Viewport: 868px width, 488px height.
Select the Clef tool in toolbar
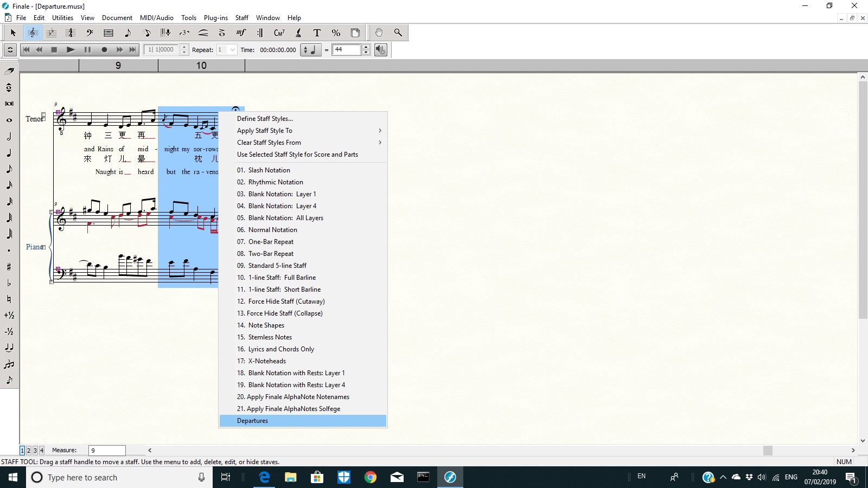pos(90,33)
